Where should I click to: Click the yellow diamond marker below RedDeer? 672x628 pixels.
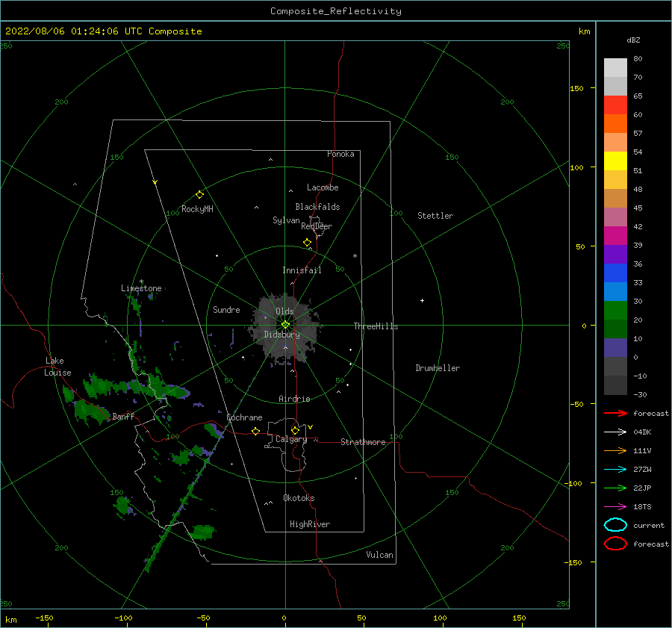(x=308, y=243)
